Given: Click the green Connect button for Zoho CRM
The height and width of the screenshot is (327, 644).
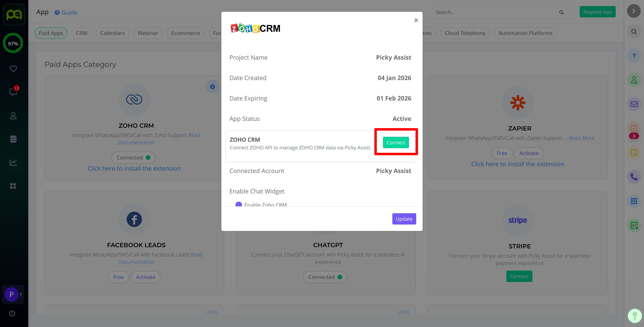Looking at the screenshot, I should click(x=396, y=142).
